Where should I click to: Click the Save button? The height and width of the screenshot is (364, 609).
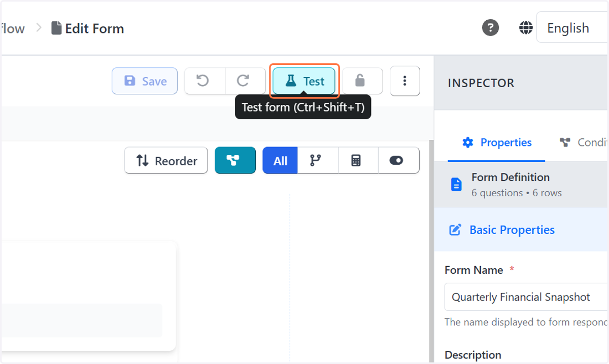click(x=145, y=81)
